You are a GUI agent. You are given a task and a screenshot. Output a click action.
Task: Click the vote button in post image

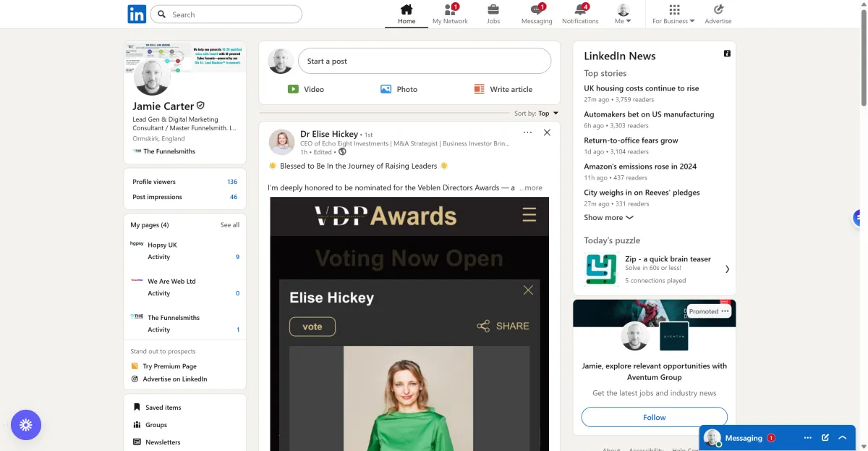tap(312, 326)
